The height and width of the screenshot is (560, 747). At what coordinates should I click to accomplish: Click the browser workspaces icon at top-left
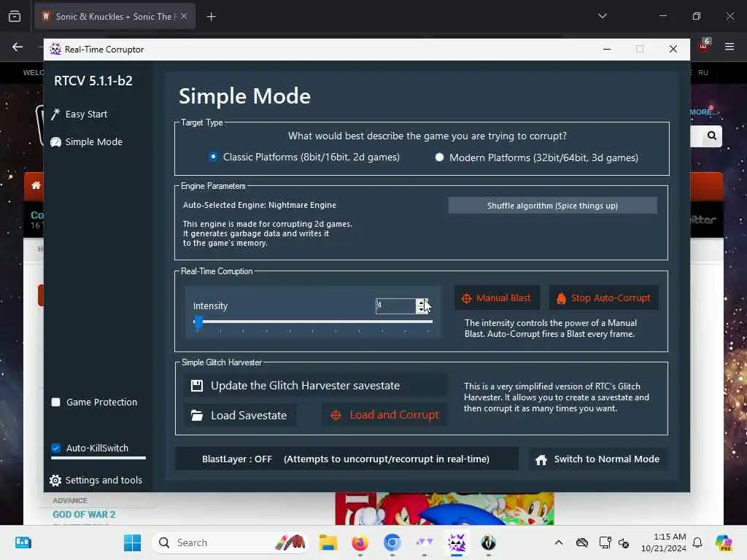tap(15, 16)
